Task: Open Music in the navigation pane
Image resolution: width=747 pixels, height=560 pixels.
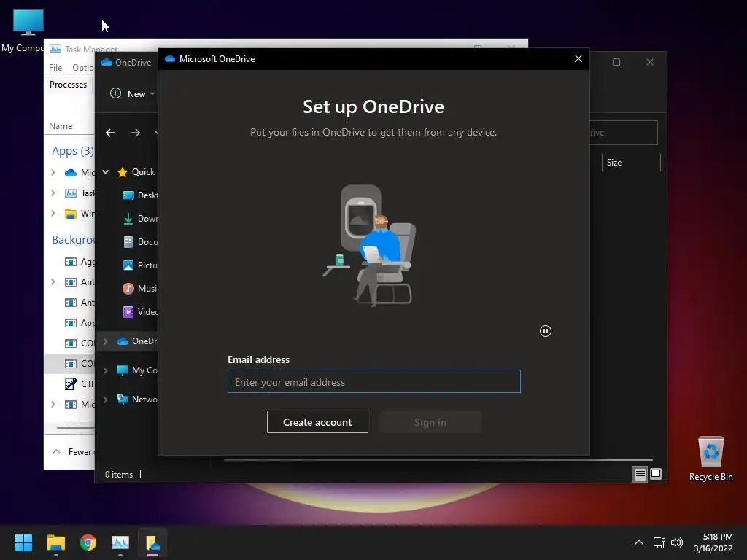Action: [140, 289]
